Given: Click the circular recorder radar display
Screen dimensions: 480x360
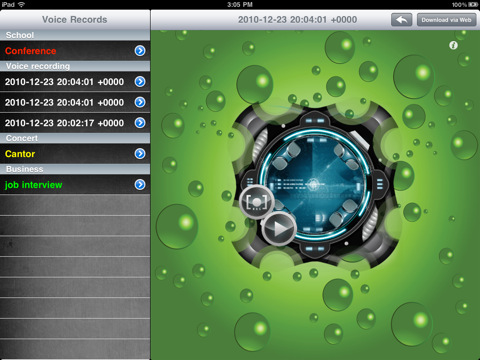Looking at the screenshot, I should tap(315, 185).
